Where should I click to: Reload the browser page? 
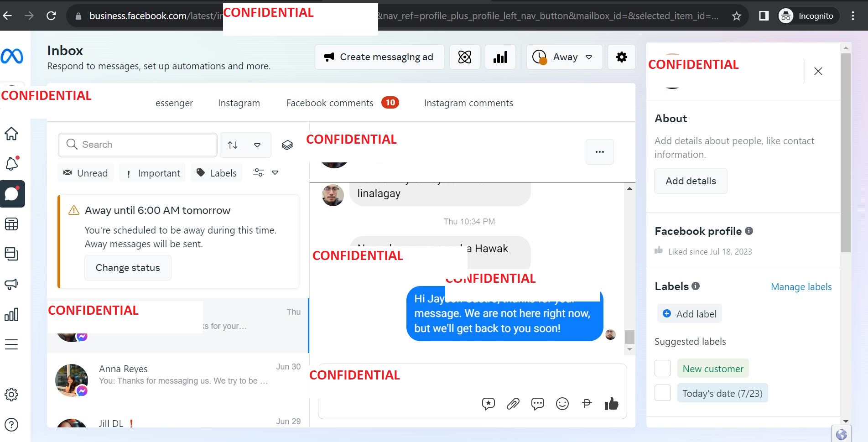pyautogui.click(x=51, y=16)
